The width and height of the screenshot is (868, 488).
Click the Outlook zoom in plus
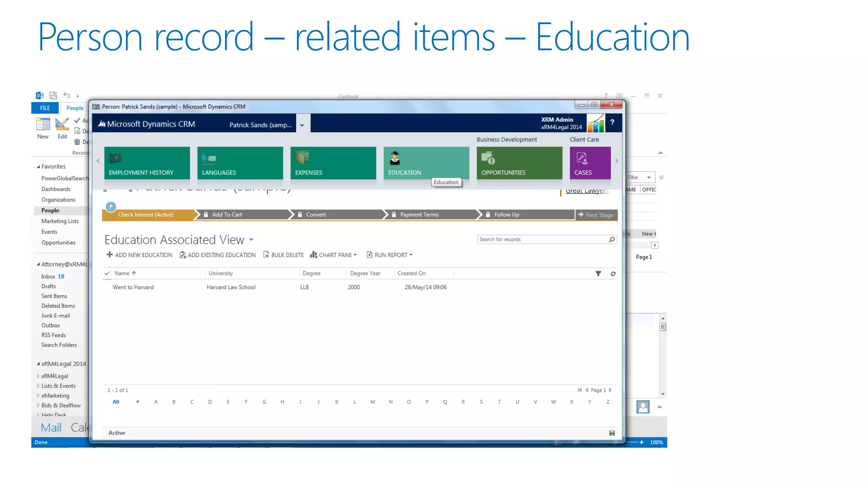click(x=642, y=442)
